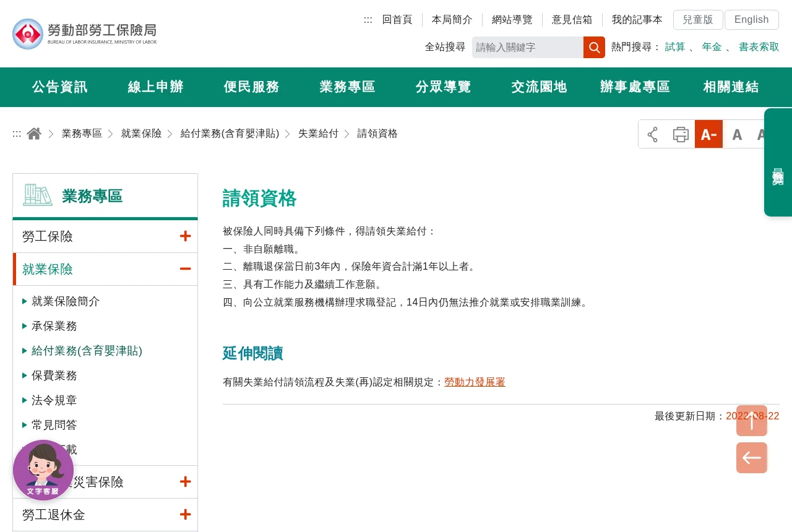Open the green side tab on the right edge
The width and height of the screenshot is (792, 532).
coord(778,162)
